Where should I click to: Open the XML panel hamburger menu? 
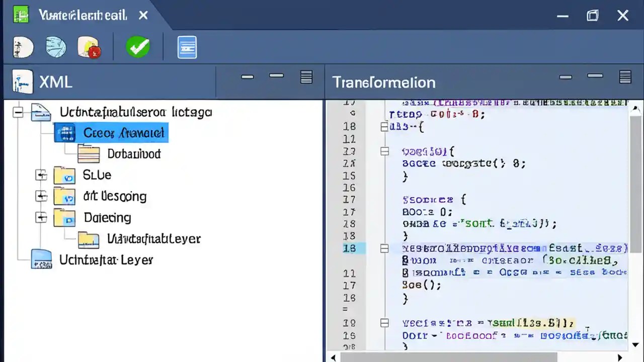point(306,77)
